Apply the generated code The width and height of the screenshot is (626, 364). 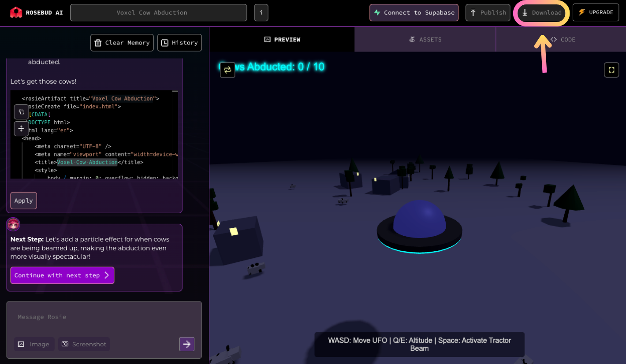(24, 201)
